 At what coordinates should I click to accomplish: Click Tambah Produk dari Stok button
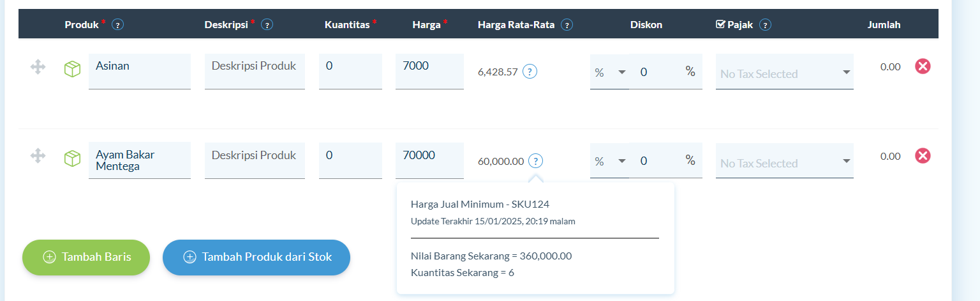pos(256,257)
